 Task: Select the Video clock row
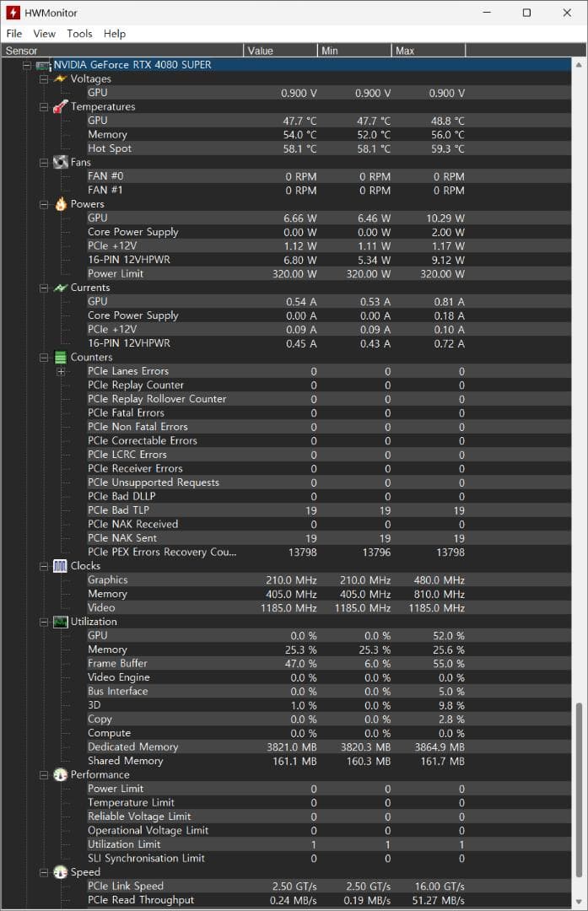tap(328, 607)
